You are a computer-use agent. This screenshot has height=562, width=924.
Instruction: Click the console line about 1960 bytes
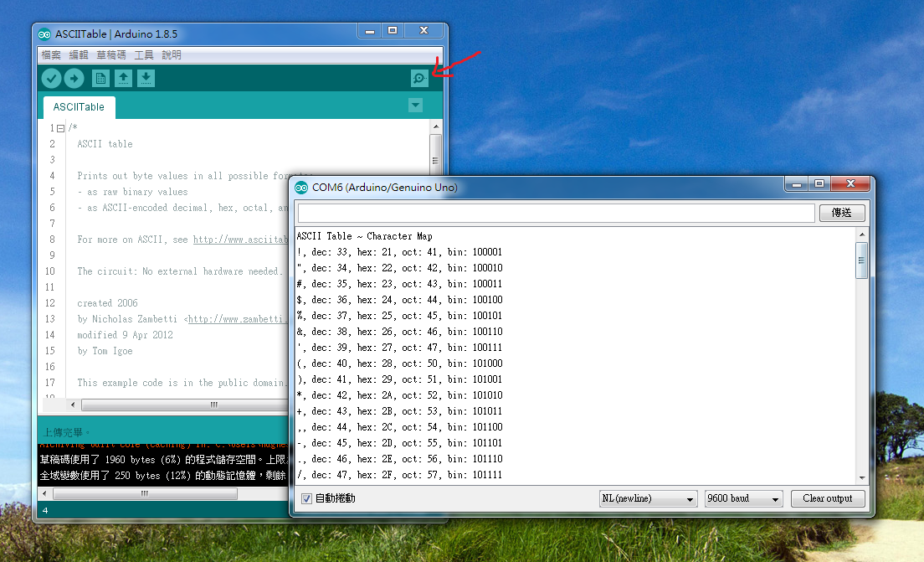[163, 459]
